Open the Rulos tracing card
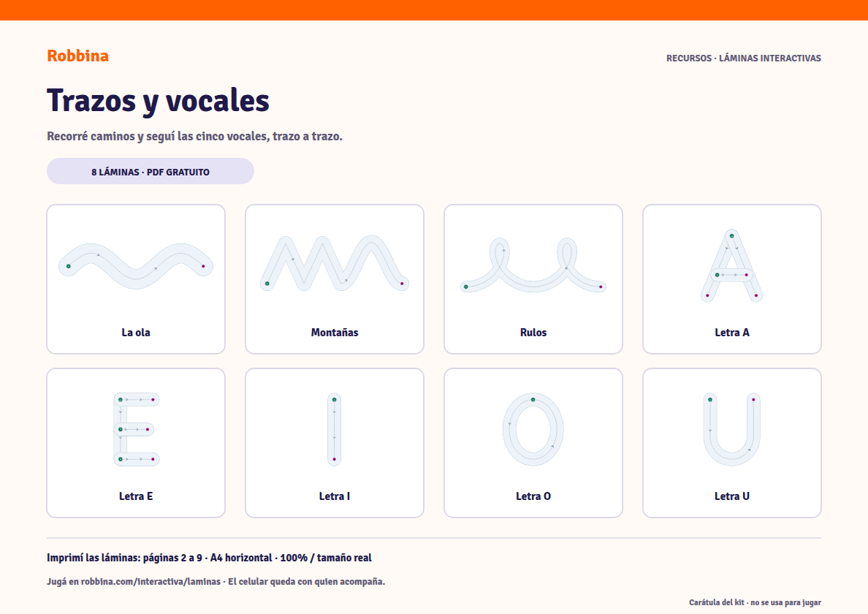This screenshot has height=614, width=868. click(x=533, y=279)
